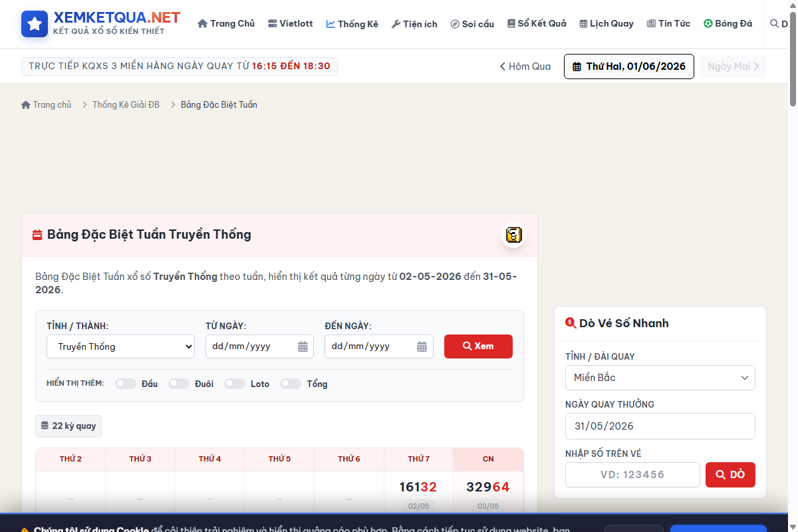Open the Soi cầu menu

(x=472, y=24)
